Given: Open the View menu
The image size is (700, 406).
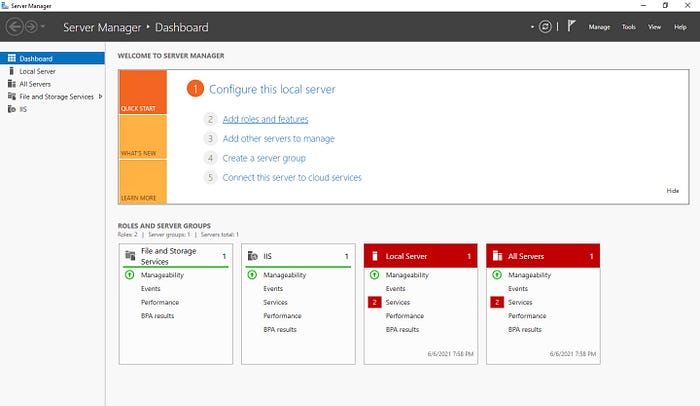Looking at the screenshot, I should [654, 27].
